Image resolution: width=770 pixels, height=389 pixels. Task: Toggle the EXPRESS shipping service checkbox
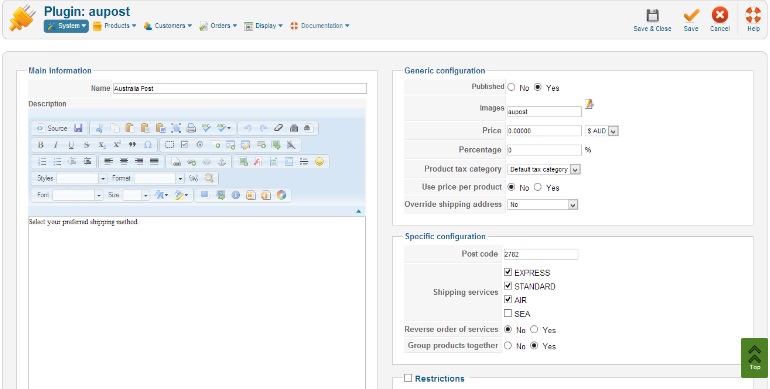[x=508, y=272]
